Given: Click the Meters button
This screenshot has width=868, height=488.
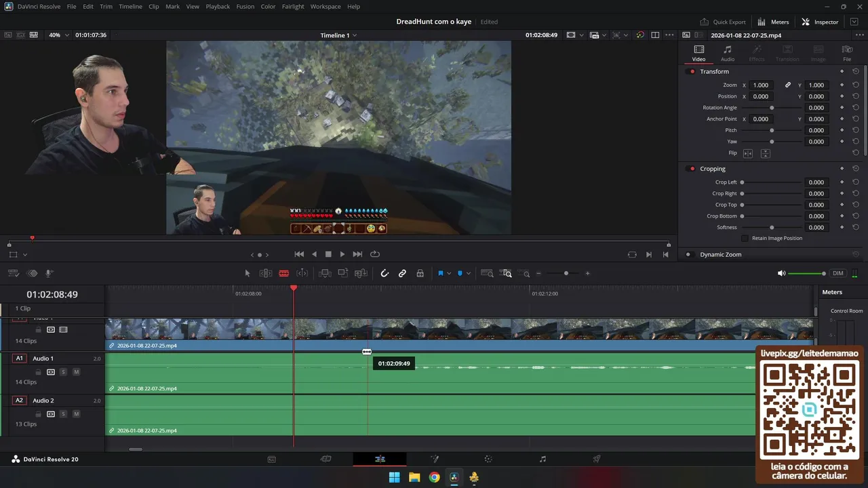Looking at the screenshot, I should (774, 22).
